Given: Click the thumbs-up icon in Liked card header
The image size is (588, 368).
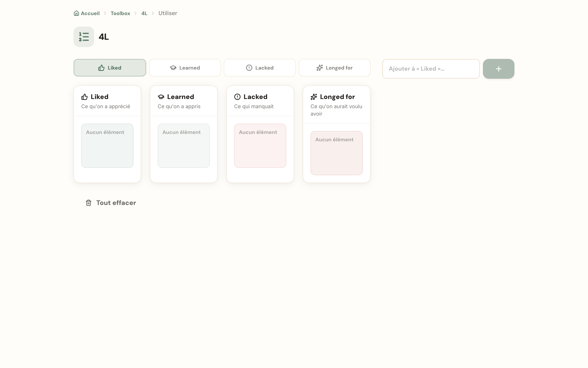Looking at the screenshot, I should tap(84, 97).
